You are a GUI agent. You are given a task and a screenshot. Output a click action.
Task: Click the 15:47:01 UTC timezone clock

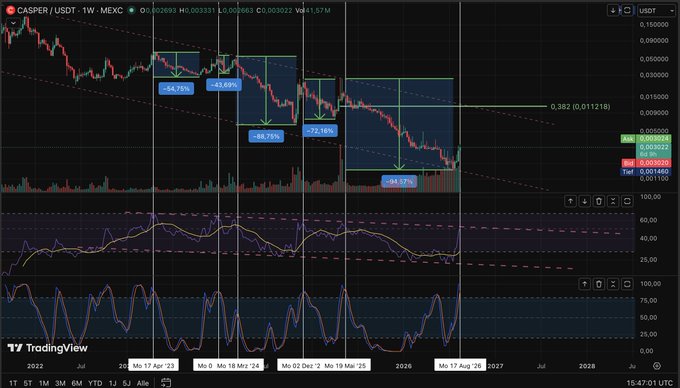[650, 383]
